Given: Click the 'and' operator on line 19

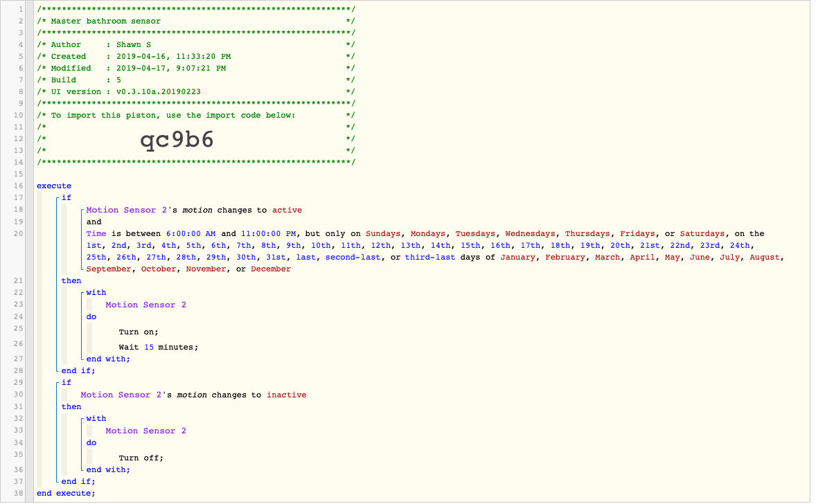Looking at the screenshot, I should coord(94,222).
